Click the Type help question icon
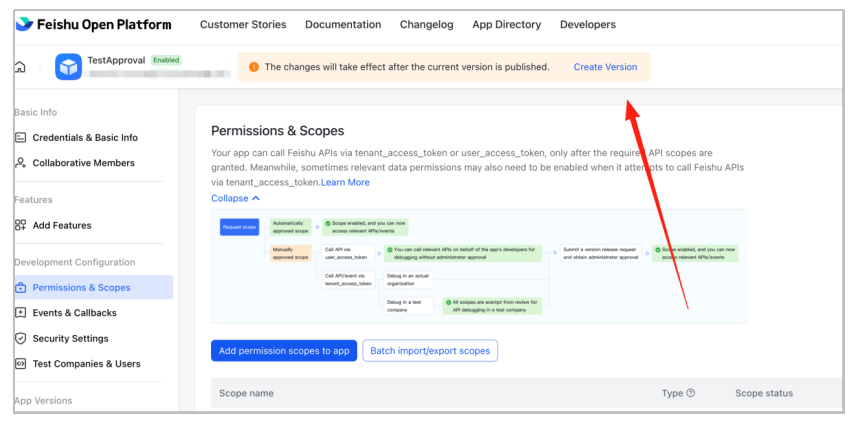 (x=691, y=393)
